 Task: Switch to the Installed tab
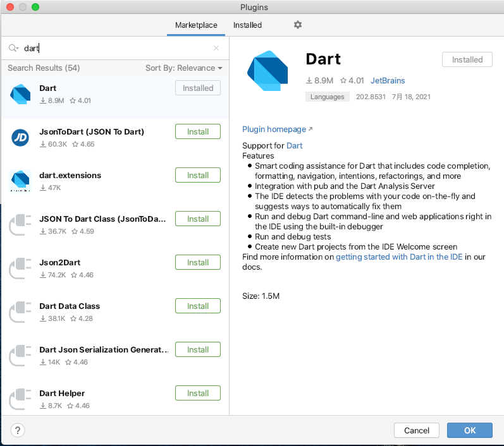pos(247,25)
